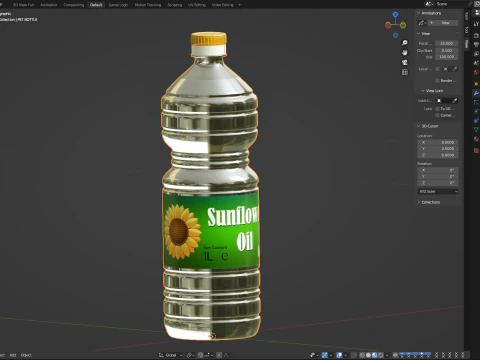Image resolution: width=480 pixels, height=360 pixels.
Task: Click the blue Z axis gizmo ball
Action: 395,14
